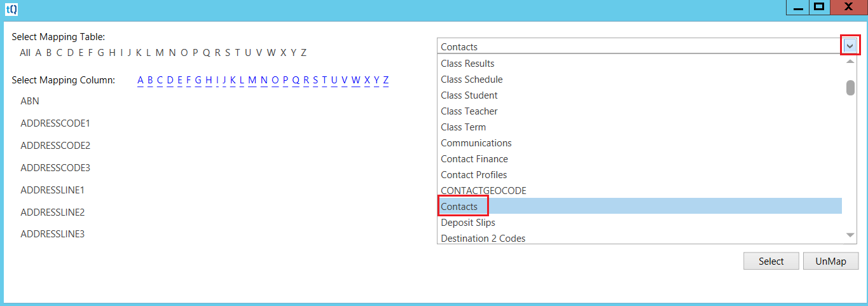
Task: Select the ADDRESSLINE3 mapping column
Action: click(53, 234)
